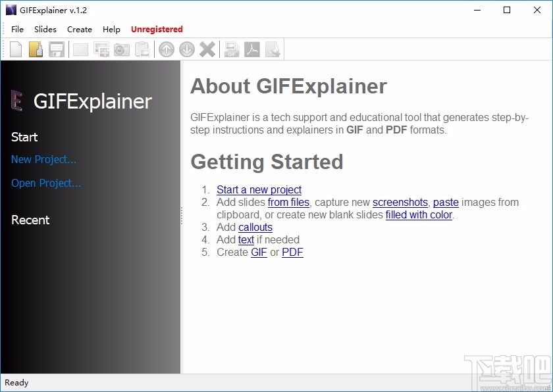This screenshot has width=553, height=392.
Task: Open the Help menu
Action: pos(111,29)
